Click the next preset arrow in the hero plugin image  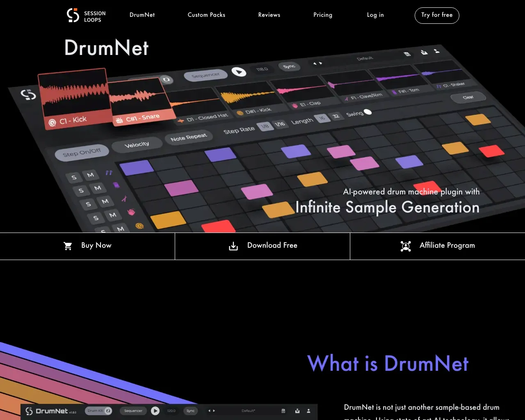click(x=320, y=63)
